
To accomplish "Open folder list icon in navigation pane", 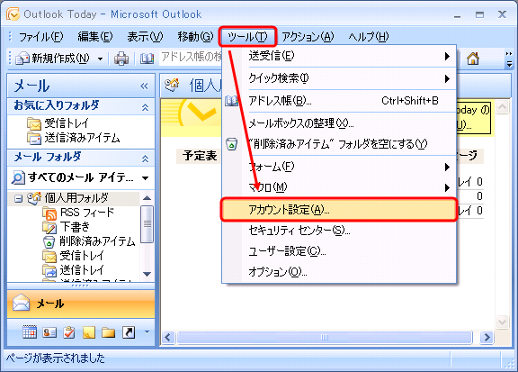I will pos(108,332).
